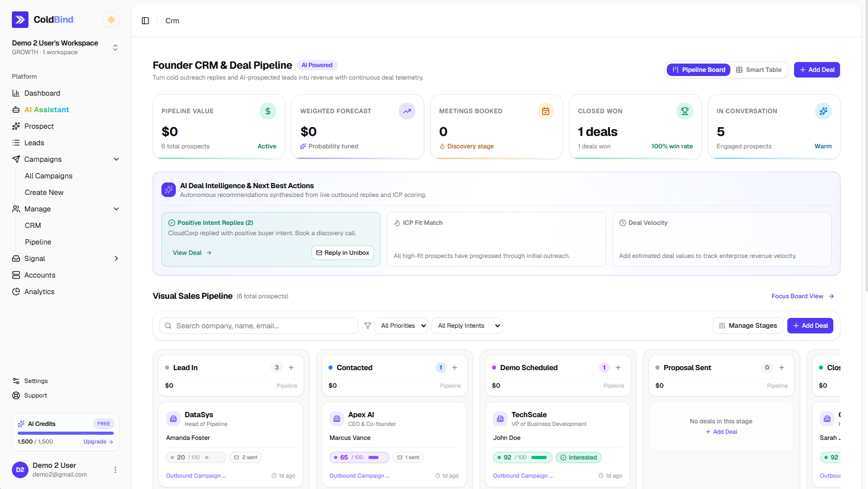Expand the Signal section arrow
This screenshot has width=868, height=489.
tap(116, 258)
